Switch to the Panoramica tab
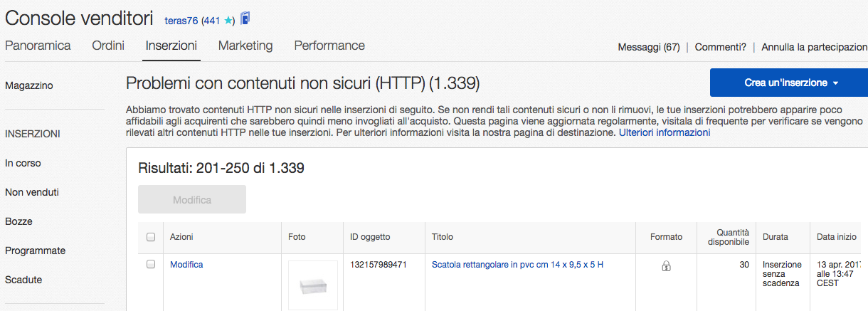 (38, 46)
